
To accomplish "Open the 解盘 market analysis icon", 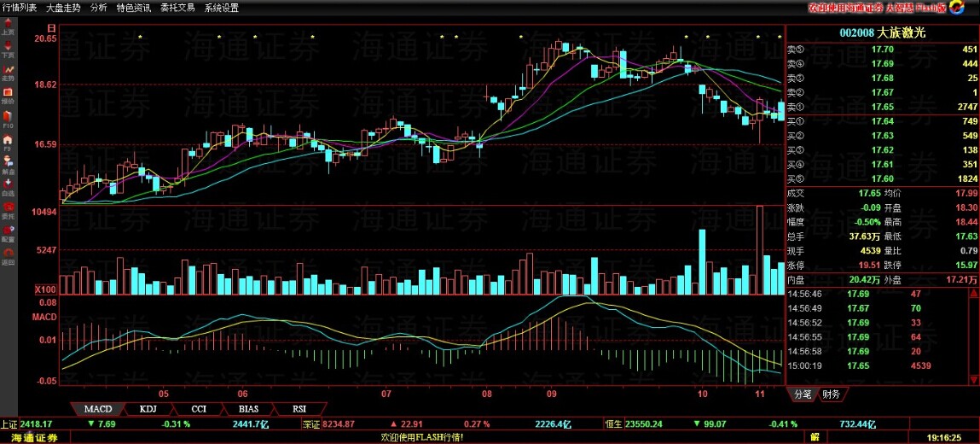I will tap(8, 164).
